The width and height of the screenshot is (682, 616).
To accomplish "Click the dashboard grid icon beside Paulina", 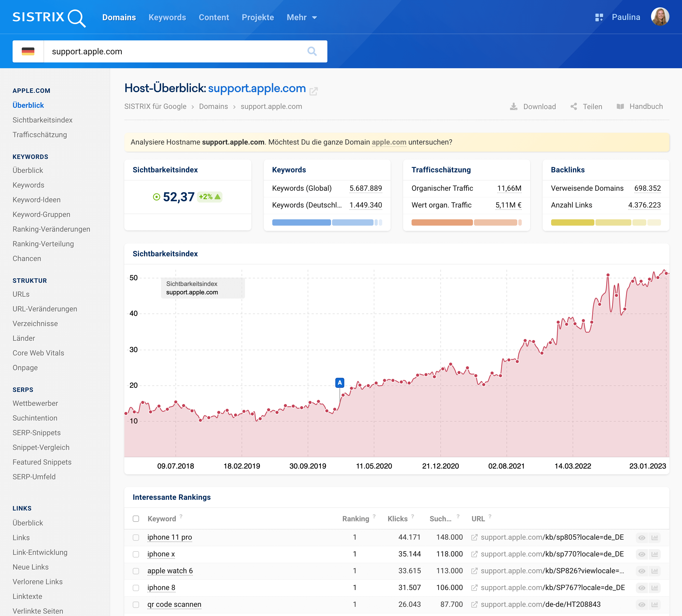I will tap(599, 17).
